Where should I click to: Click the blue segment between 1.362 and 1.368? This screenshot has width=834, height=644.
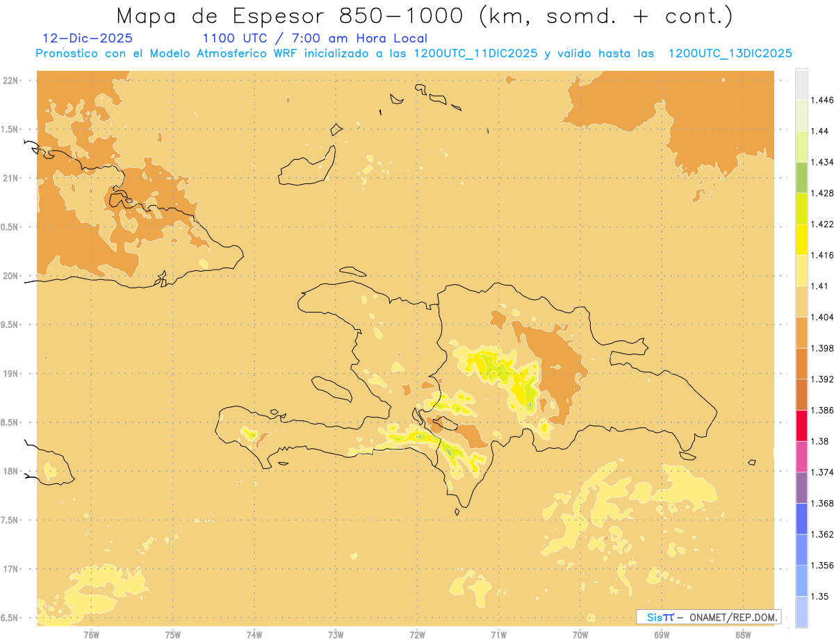click(801, 518)
